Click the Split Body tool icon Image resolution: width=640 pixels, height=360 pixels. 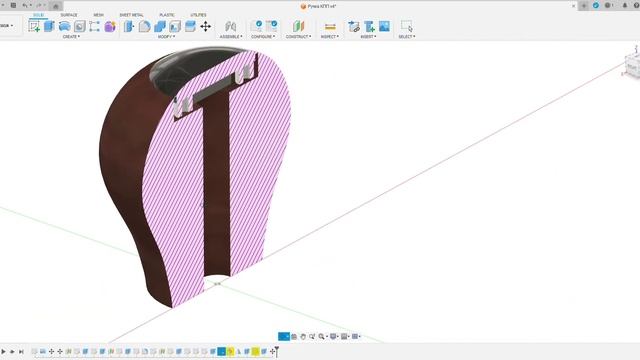pos(190,27)
